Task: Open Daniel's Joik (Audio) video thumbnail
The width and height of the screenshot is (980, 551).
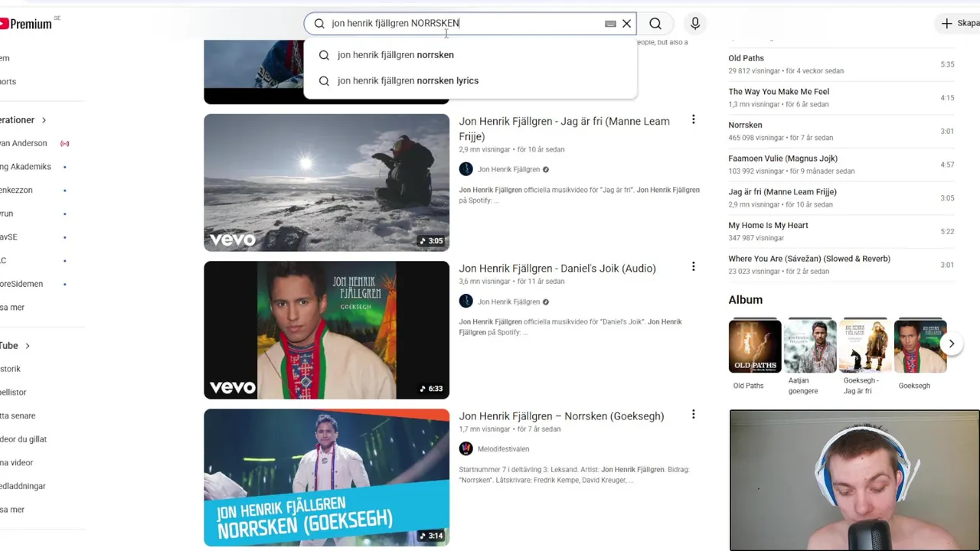Action: click(326, 330)
